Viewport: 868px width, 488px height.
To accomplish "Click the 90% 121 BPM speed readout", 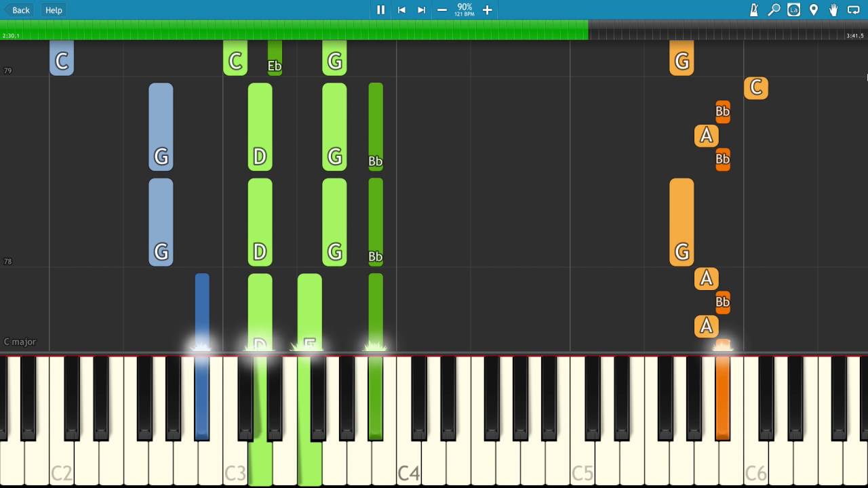I will 465,9.
